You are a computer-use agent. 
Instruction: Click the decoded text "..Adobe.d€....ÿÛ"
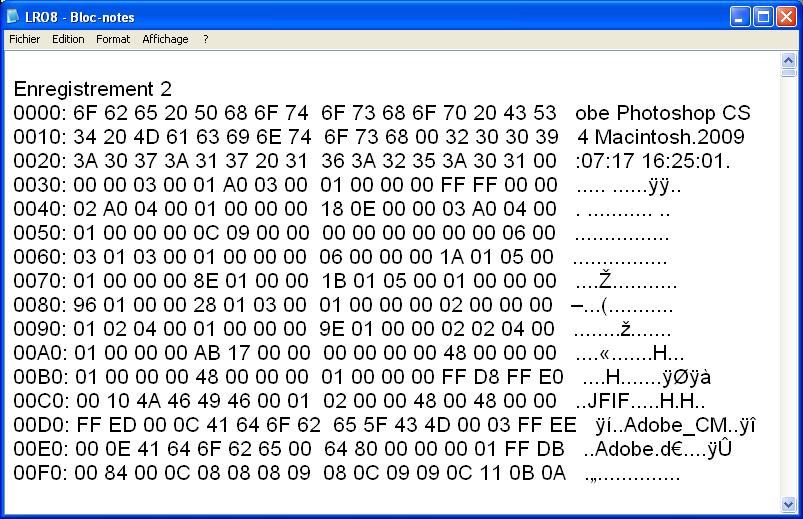[658, 449]
